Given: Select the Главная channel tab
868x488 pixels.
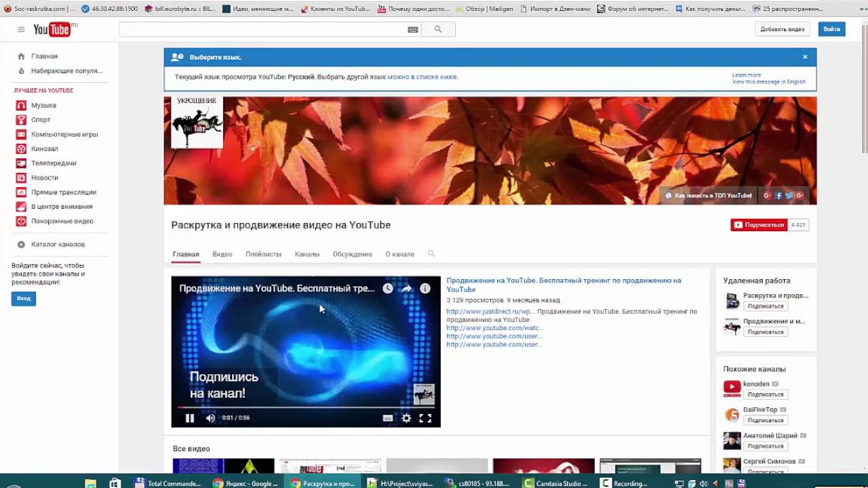Looking at the screenshot, I should 186,254.
